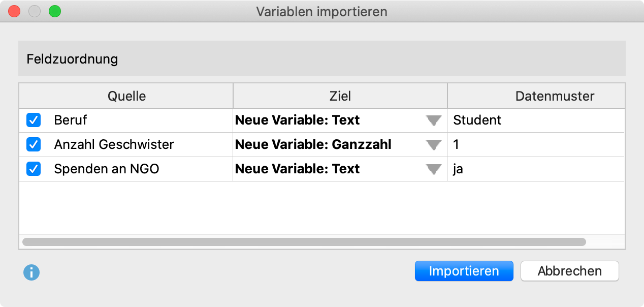Select the Spenden an NGO row label

(x=107, y=169)
